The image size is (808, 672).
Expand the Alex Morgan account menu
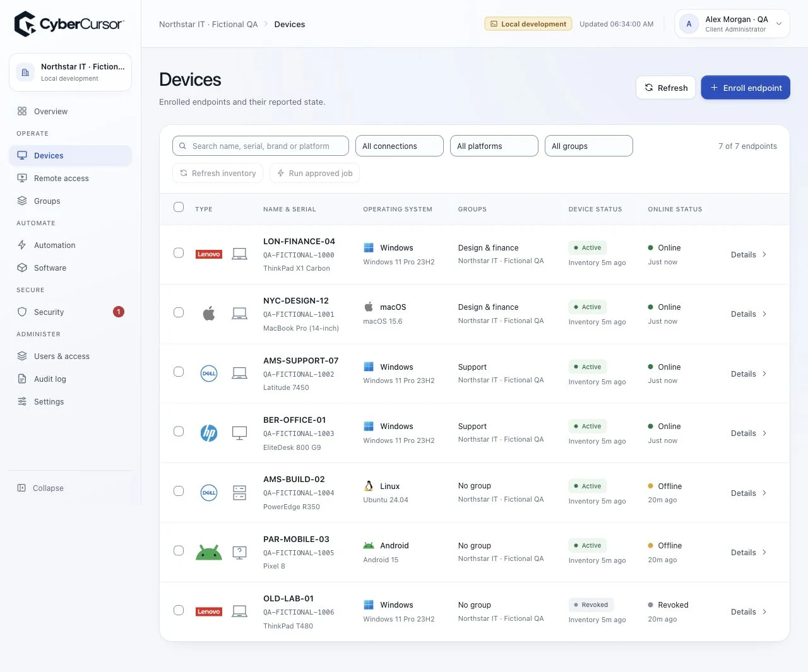point(732,24)
